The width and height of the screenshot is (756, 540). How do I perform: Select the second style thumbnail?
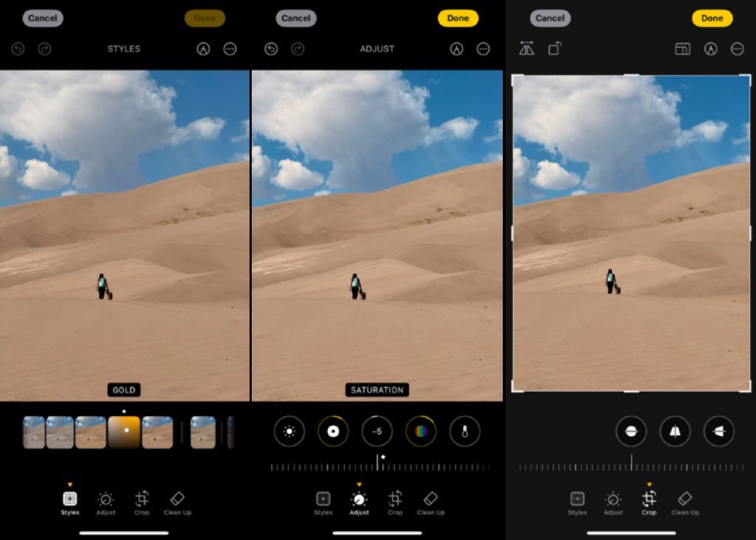pyautogui.click(x=60, y=432)
